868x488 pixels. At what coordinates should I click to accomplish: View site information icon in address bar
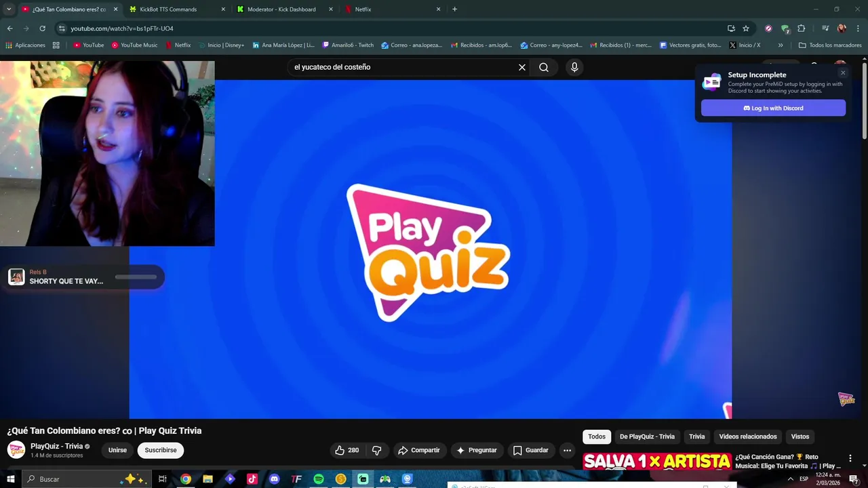[x=62, y=28]
